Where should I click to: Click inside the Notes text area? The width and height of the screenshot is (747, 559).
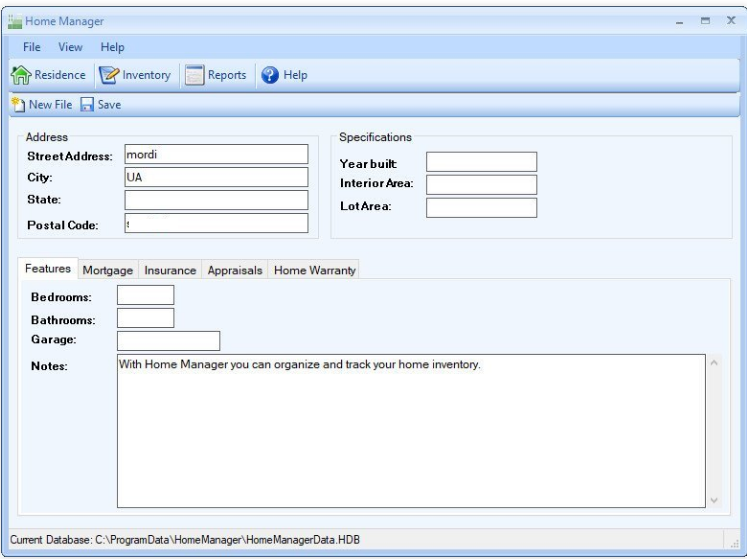point(411,431)
